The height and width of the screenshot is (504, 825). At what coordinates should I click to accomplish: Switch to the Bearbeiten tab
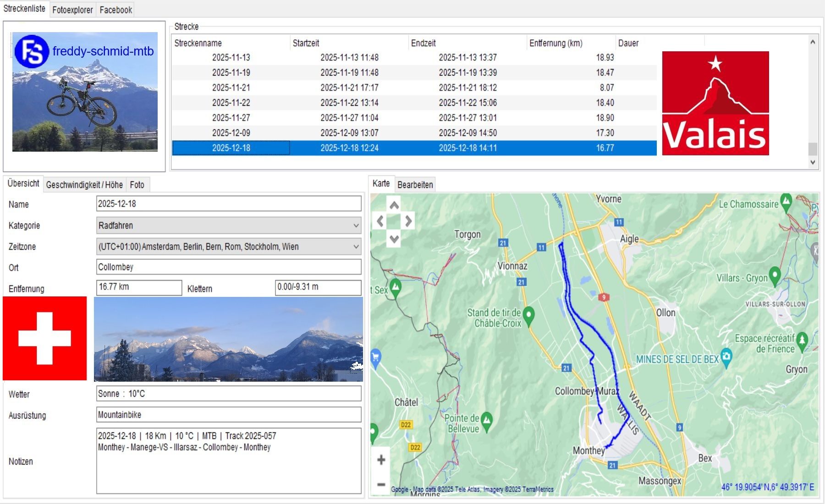coord(415,185)
